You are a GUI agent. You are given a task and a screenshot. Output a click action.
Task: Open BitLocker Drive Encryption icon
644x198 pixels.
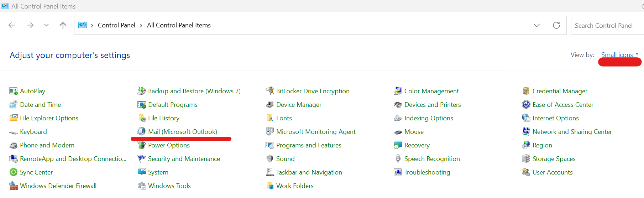pyautogui.click(x=270, y=91)
